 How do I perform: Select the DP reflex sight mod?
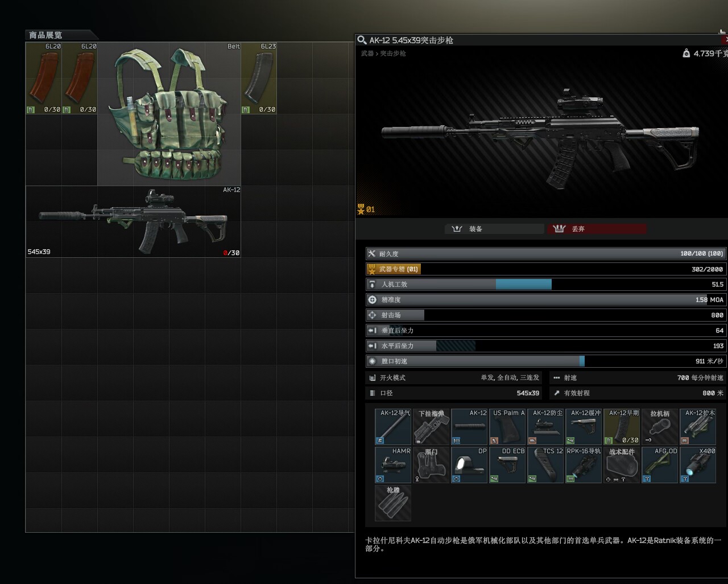(469, 464)
